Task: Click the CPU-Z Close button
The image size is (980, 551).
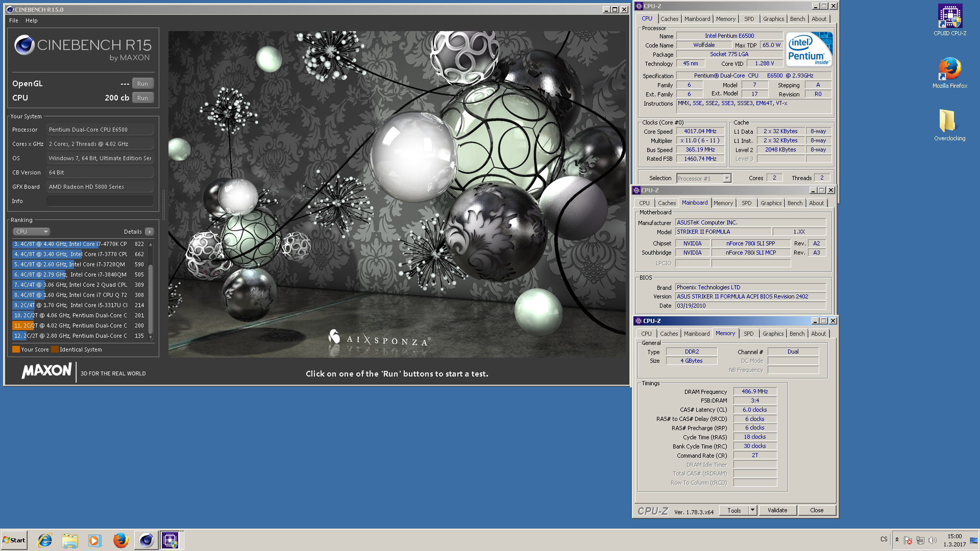Action: [817, 511]
